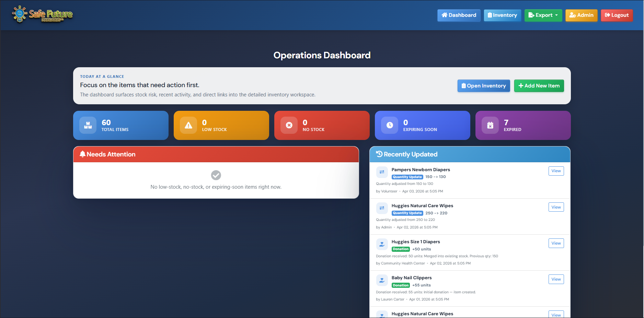Click the Operations Dashboard heading
Image resolution: width=644 pixels, height=318 pixels.
(322, 55)
